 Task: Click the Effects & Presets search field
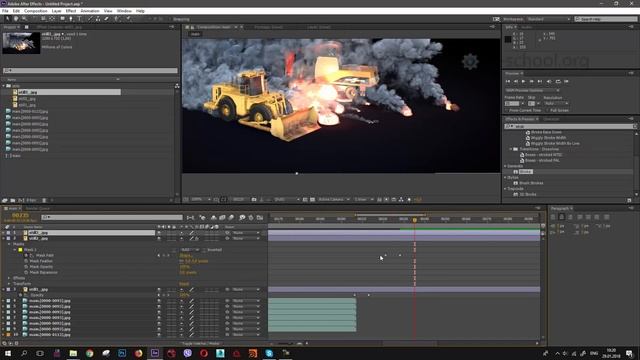point(570,127)
